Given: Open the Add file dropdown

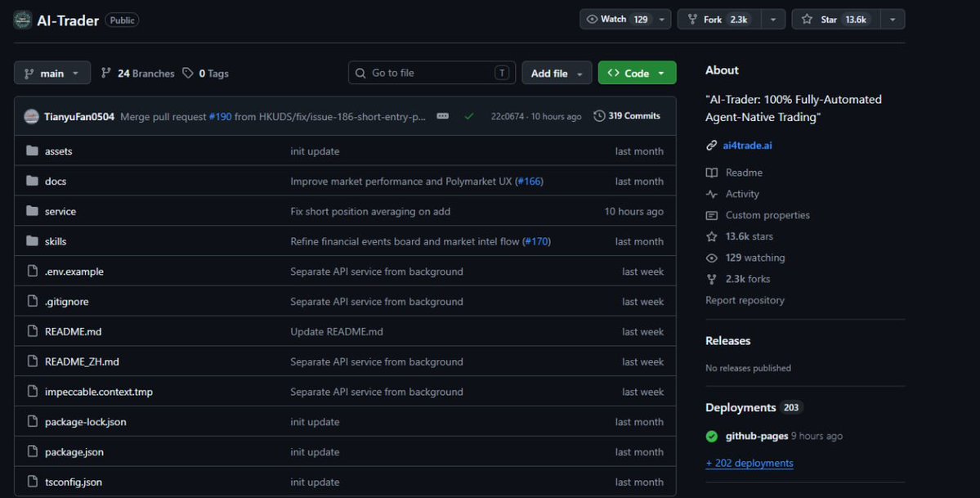Looking at the screenshot, I should pyautogui.click(x=557, y=74).
